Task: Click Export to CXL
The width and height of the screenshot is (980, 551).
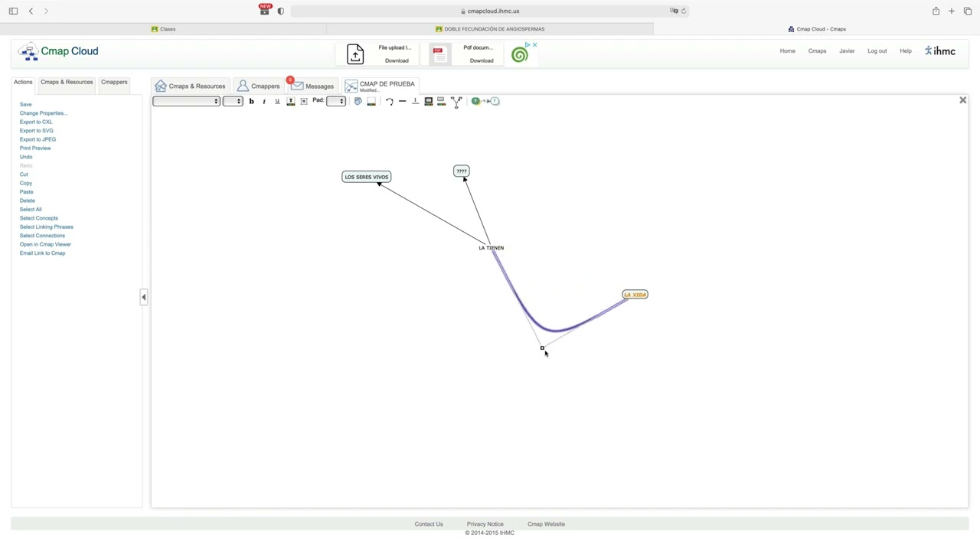Action: point(36,122)
